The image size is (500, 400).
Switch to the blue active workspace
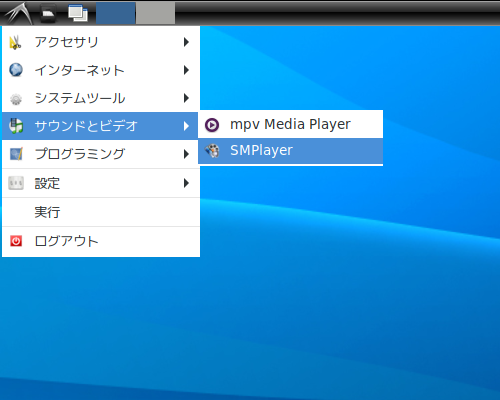[116, 13]
